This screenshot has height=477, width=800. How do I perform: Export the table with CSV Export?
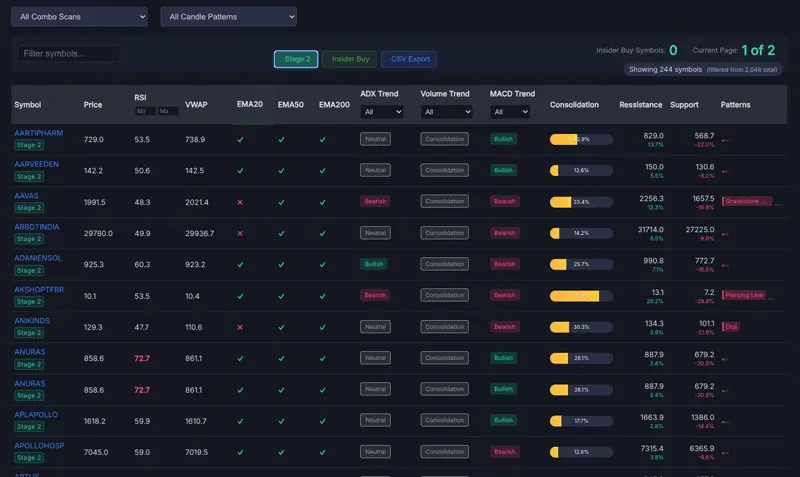coord(409,59)
